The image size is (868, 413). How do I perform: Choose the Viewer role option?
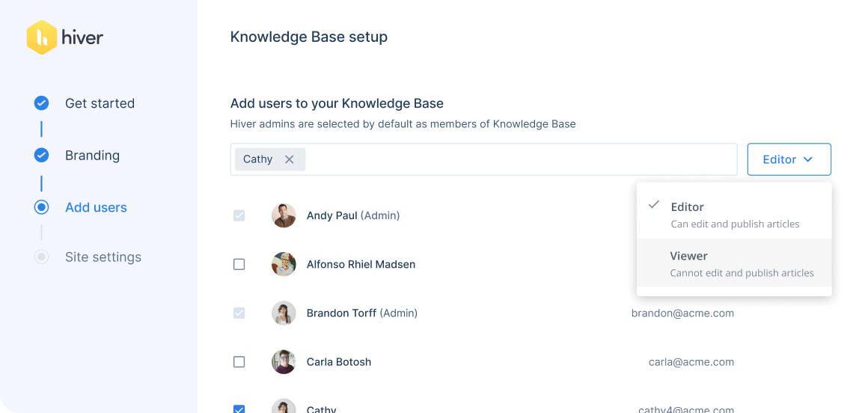coord(734,263)
